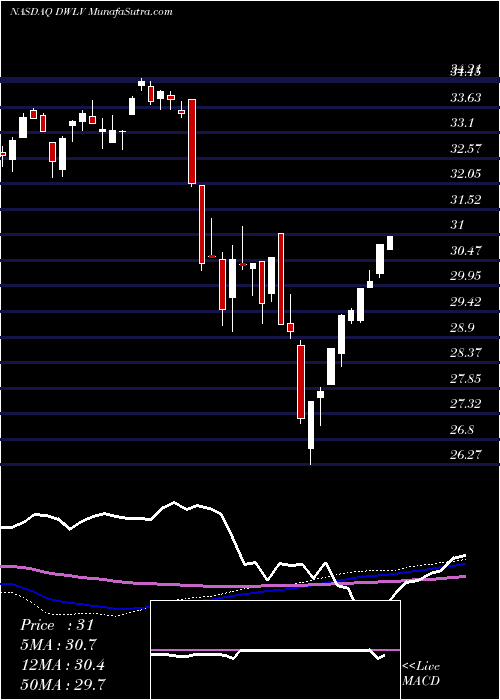Screen dimensions: 500x700
Task: Click the 28.37 price axis label
Action: click(x=466, y=353)
